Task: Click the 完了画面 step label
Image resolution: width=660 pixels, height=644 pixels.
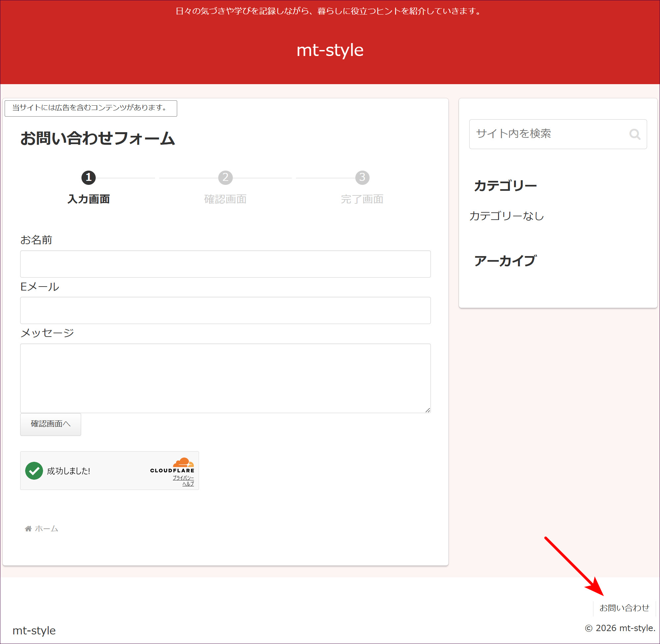Action: pyautogui.click(x=362, y=199)
